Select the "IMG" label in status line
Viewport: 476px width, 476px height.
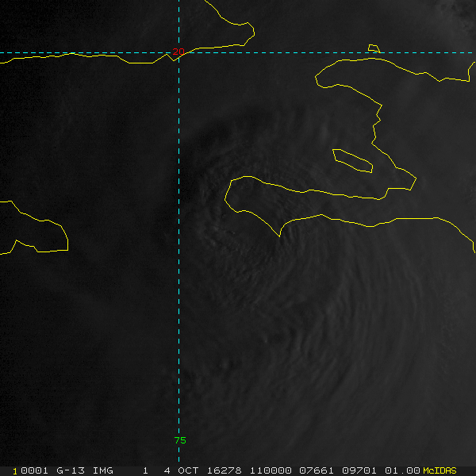click(103, 470)
